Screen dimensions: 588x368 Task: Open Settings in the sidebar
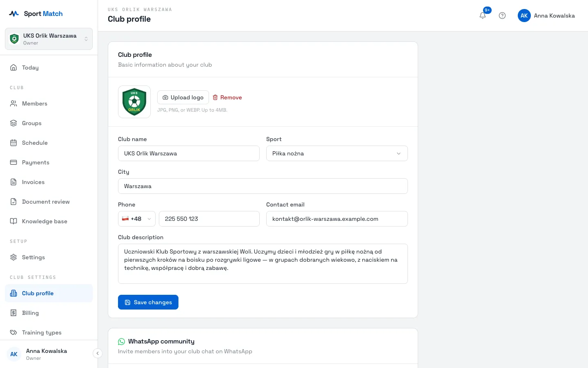[49, 257]
